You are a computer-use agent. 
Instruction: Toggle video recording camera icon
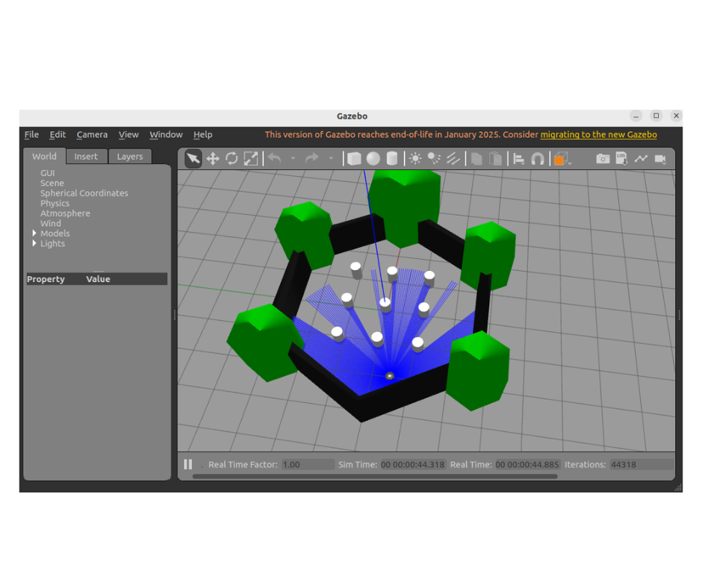pyautogui.click(x=660, y=158)
